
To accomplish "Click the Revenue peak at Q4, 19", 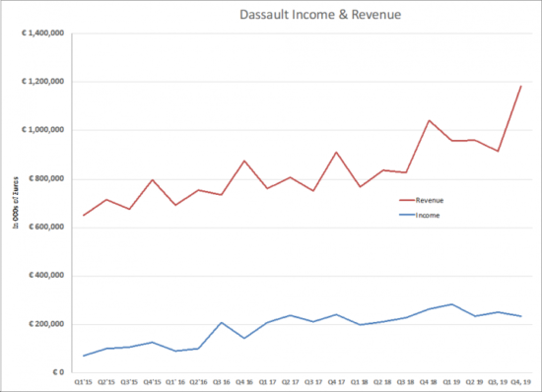I will click(520, 87).
